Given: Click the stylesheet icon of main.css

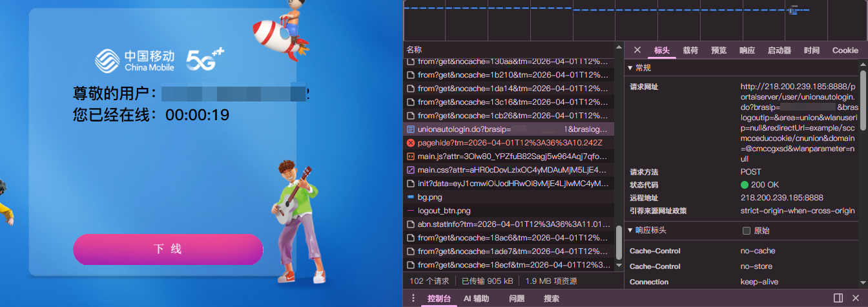Looking at the screenshot, I should (410, 170).
